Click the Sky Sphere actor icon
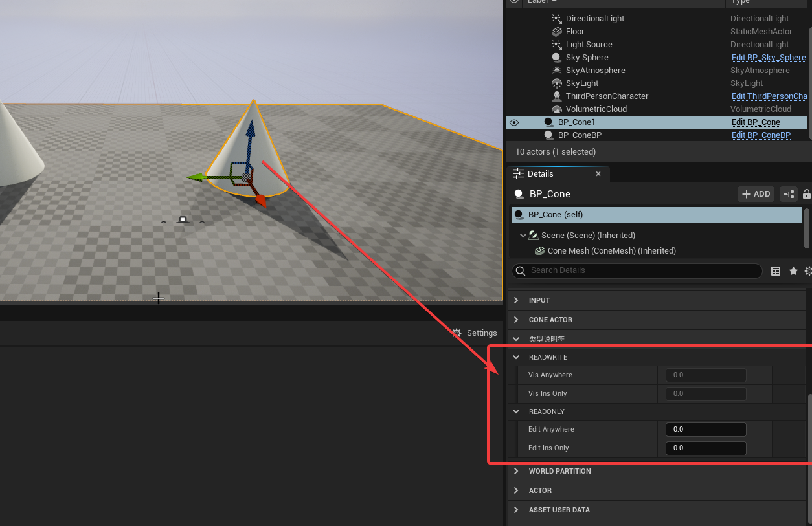812x526 pixels. 556,58
